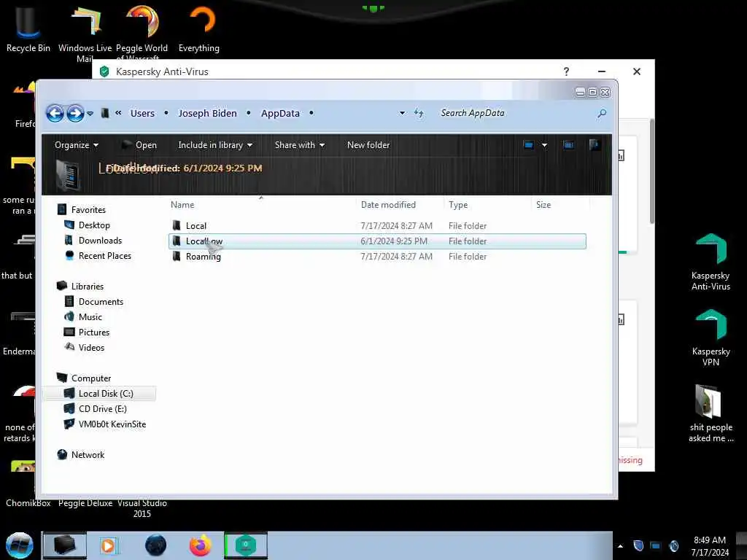The height and width of the screenshot is (560, 747).
Task: Open the Windows Start menu
Action: coord(19,545)
